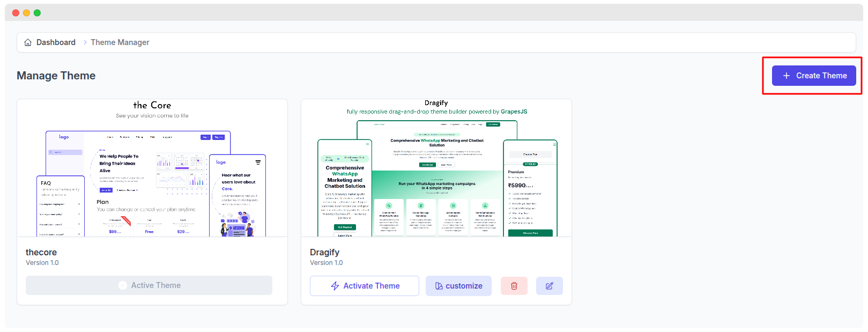Click the lightning bolt icon in Activate Theme
The image size is (868, 332).
point(335,286)
